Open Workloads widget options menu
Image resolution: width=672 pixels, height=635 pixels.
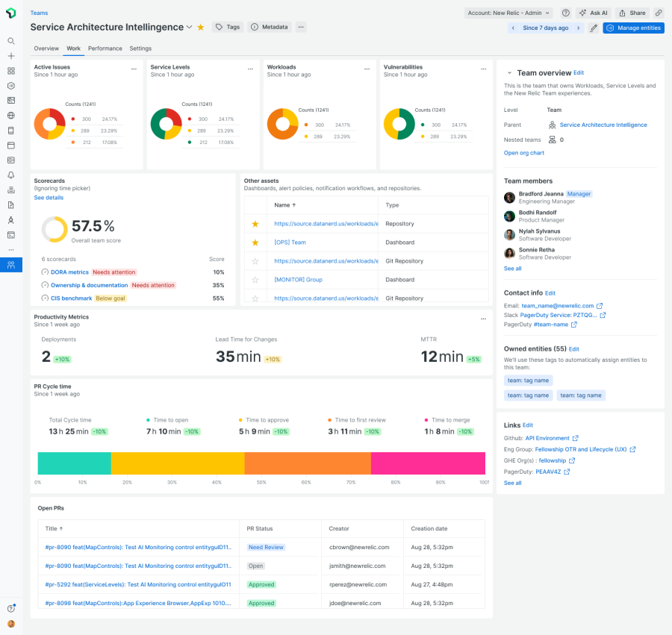click(x=367, y=69)
